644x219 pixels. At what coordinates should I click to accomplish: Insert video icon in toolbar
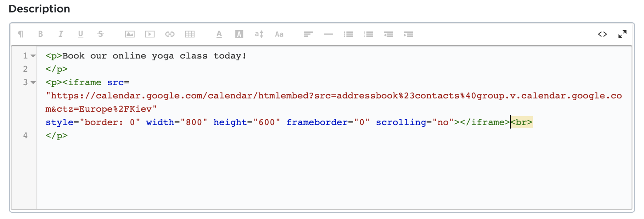(150, 34)
